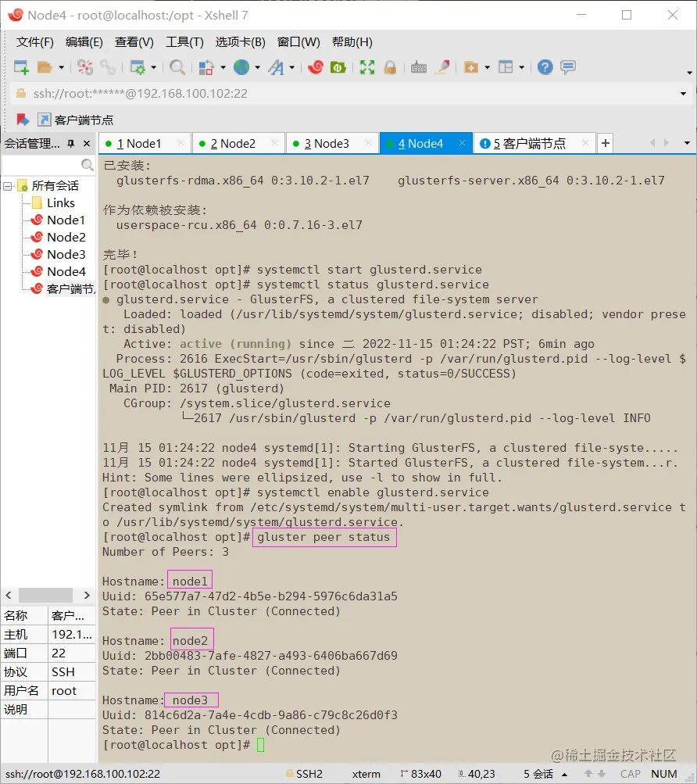Click the lock screen padlock icon
697x784 pixels.
point(390,67)
